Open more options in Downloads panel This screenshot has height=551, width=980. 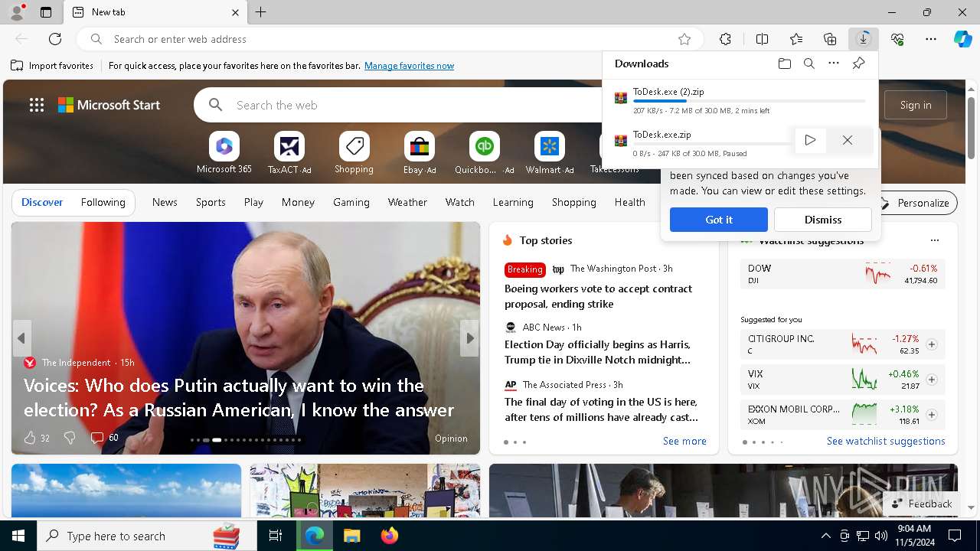[x=834, y=64]
